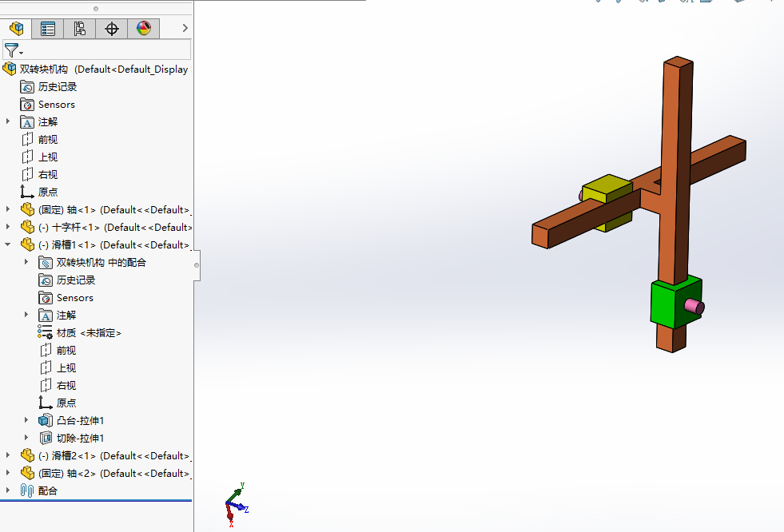Show more manager tabs with right chevron

tap(185, 28)
